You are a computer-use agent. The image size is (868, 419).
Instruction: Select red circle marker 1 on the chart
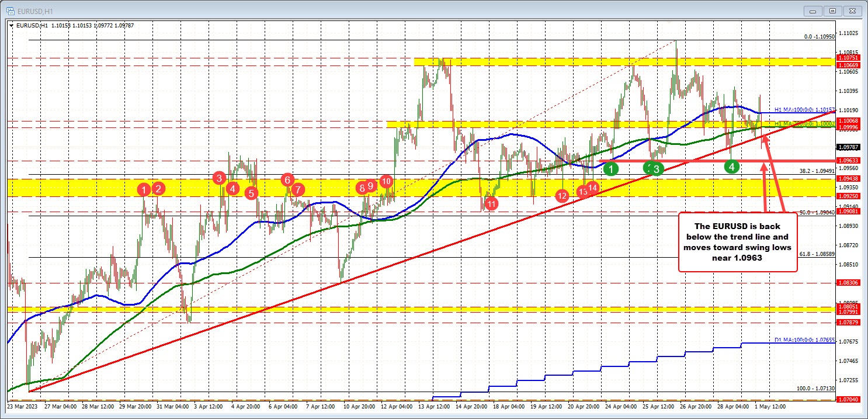(144, 189)
